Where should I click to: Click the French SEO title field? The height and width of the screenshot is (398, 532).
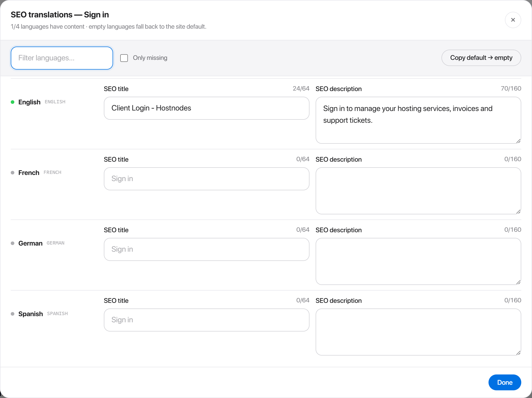click(x=207, y=179)
